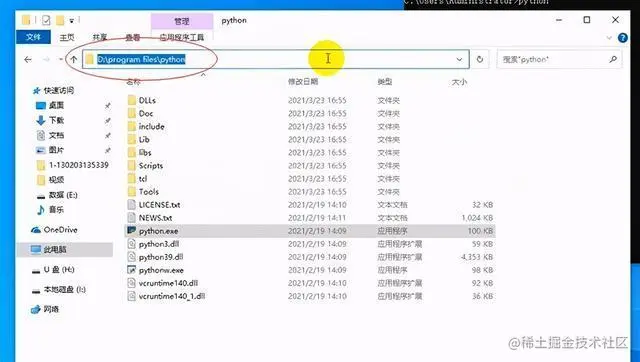Image resolution: width=640 pixels, height=362 pixels.
Task: Select the Tools folder
Action: coord(149,192)
